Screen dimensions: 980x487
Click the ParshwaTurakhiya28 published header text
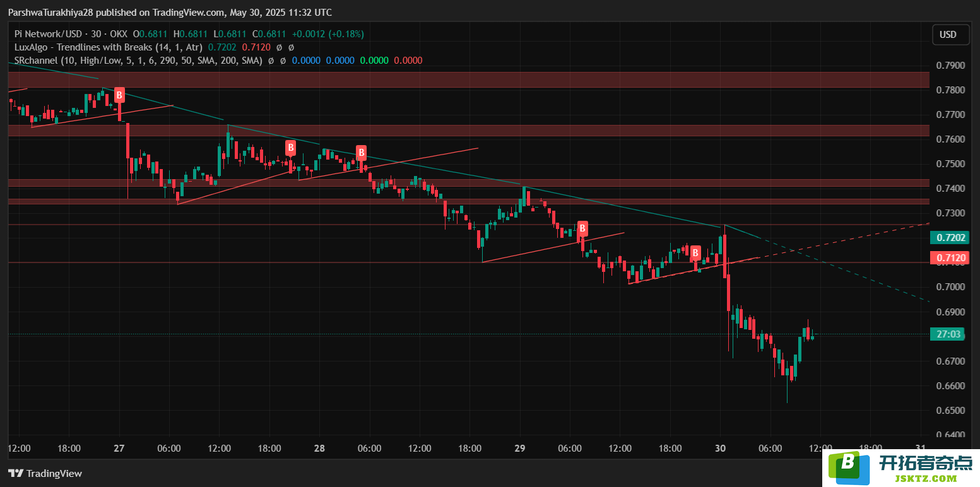click(170, 13)
